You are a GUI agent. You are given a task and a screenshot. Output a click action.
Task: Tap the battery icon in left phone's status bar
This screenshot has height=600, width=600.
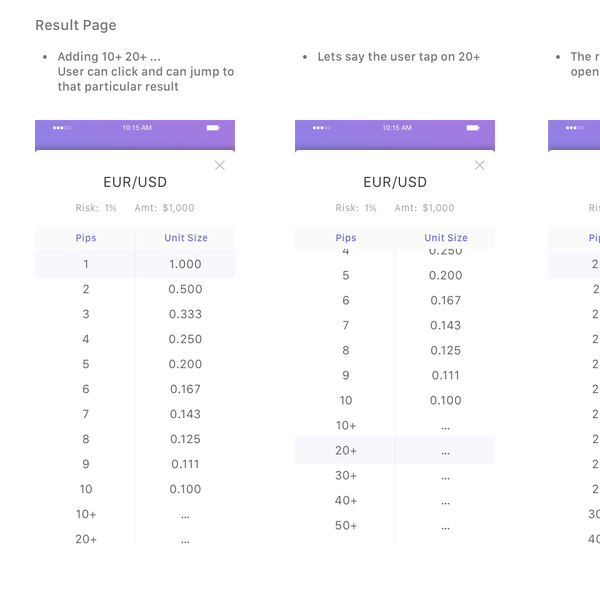[213, 128]
